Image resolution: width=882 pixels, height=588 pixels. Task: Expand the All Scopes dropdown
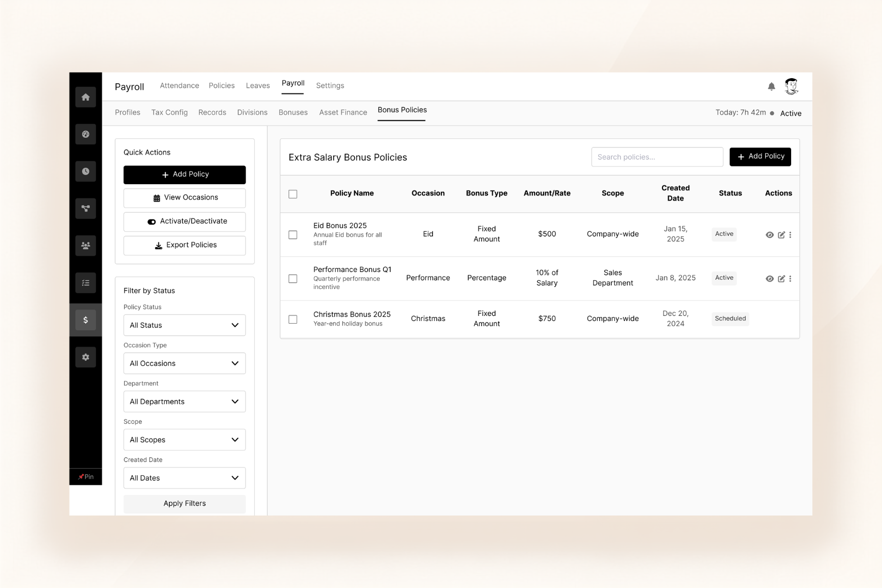(184, 440)
